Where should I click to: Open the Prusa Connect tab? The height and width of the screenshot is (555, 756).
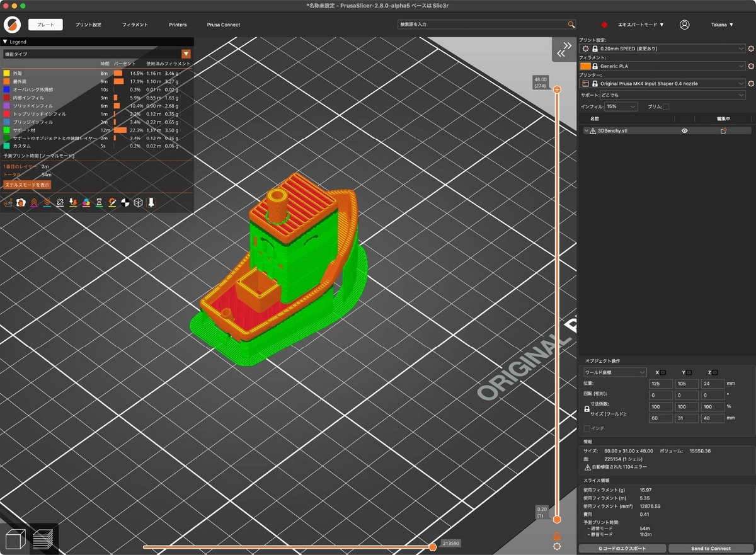pyautogui.click(x=224, y=25)
